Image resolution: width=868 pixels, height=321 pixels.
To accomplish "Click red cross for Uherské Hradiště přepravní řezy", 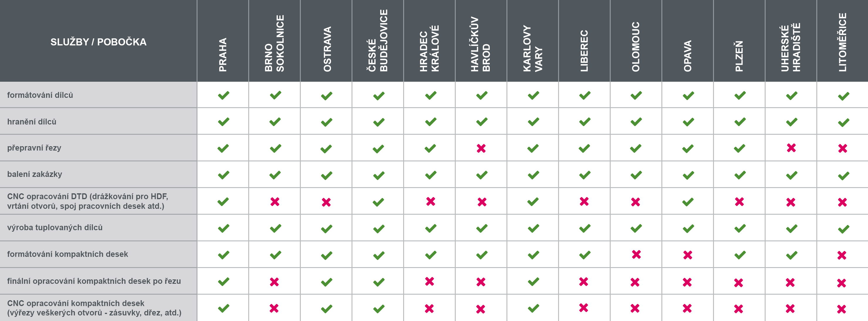I will pos(791,148).
